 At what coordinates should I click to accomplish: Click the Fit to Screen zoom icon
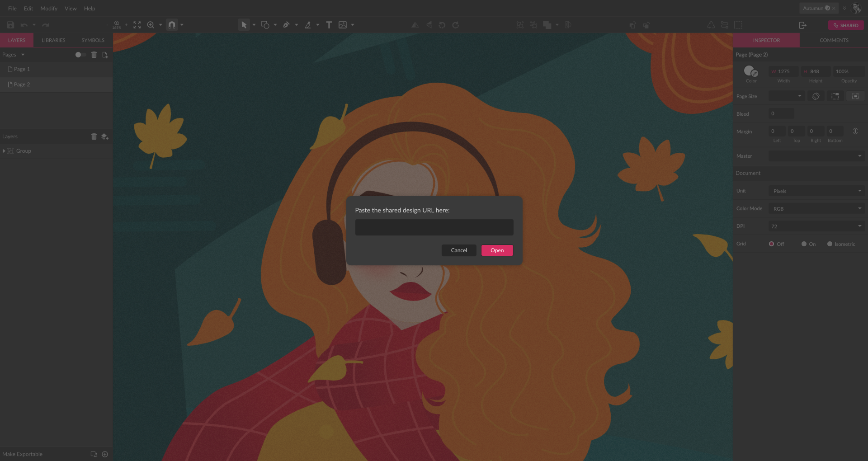coord(137,25)
